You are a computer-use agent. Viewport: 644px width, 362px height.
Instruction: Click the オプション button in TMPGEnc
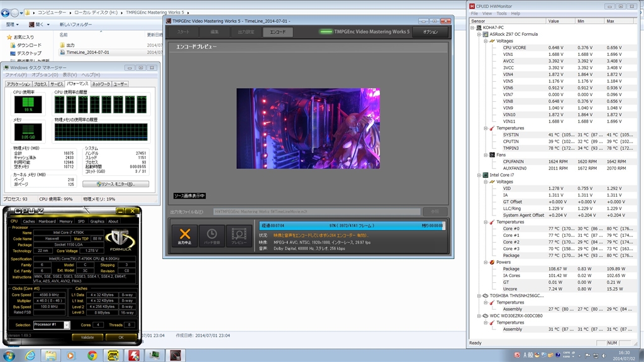tap(430, 31)
